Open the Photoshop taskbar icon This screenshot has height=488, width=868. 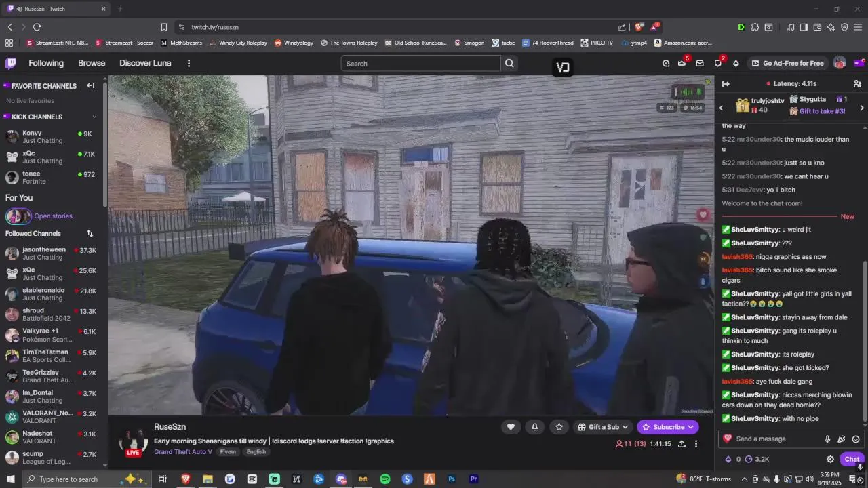452,479
